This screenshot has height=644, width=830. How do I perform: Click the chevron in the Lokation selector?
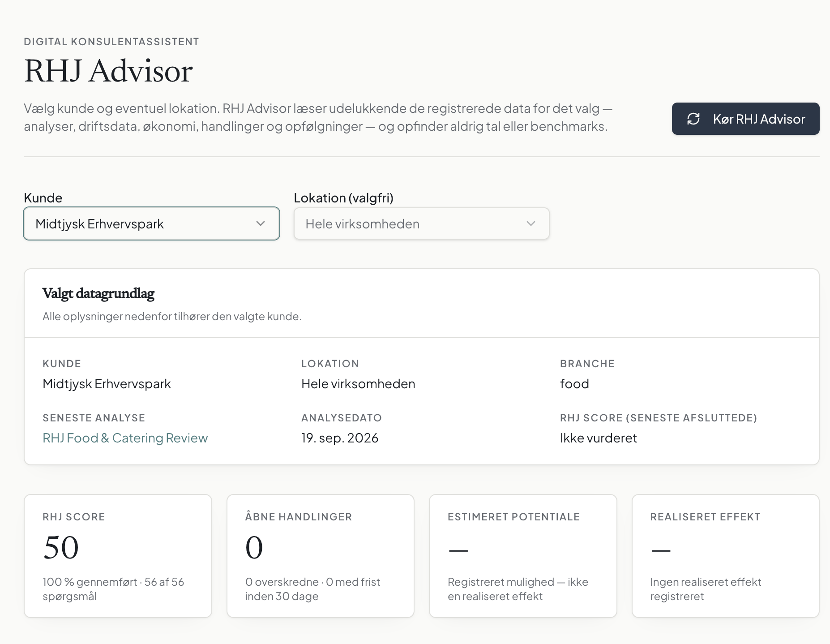click(x=531, y=223)
